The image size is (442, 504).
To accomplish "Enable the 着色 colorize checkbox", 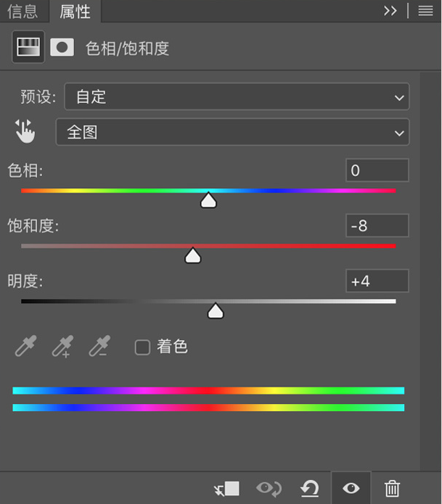I will click(142, 347).
